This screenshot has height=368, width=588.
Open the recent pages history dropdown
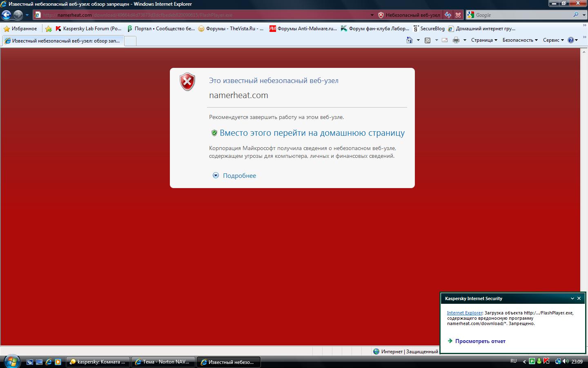pyautogui.click(x=27, y=15)
